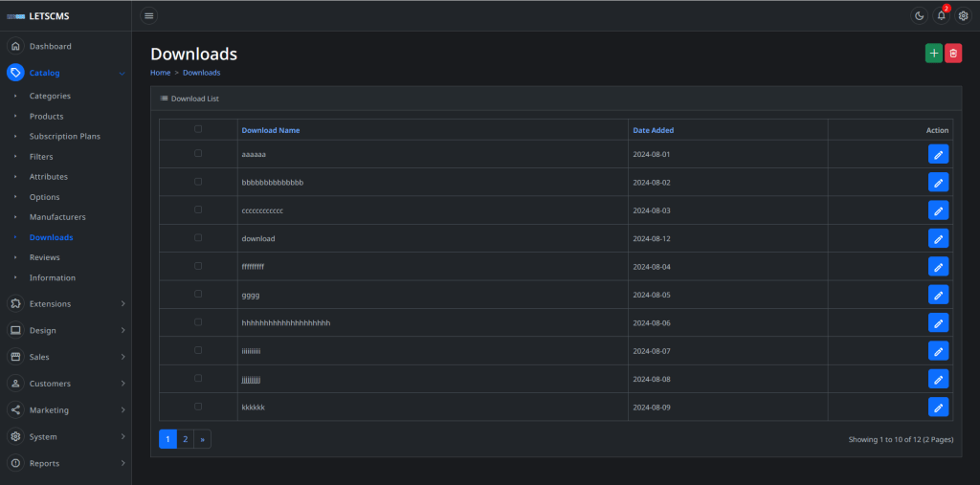Edit the 'kkkkkk' download
980x485 pixels.
[x=938, y=408]
